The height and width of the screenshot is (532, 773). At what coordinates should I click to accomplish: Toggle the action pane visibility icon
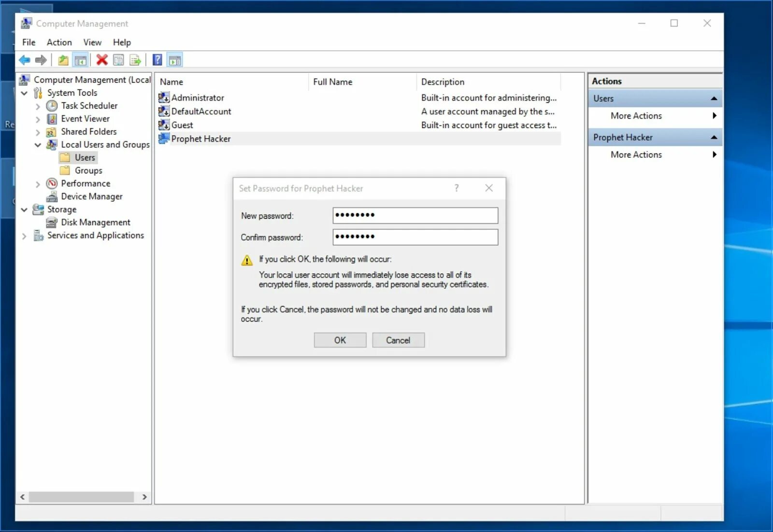click(x=174, y=59)
